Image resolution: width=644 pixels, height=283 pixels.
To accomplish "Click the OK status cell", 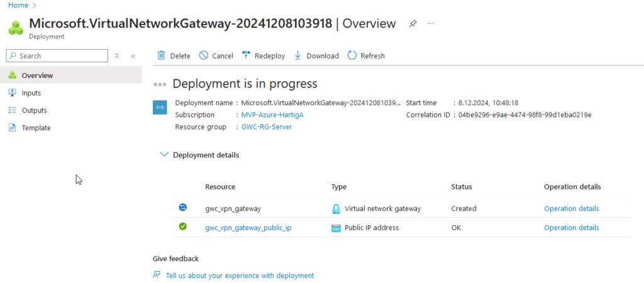I will click(456, 228).
